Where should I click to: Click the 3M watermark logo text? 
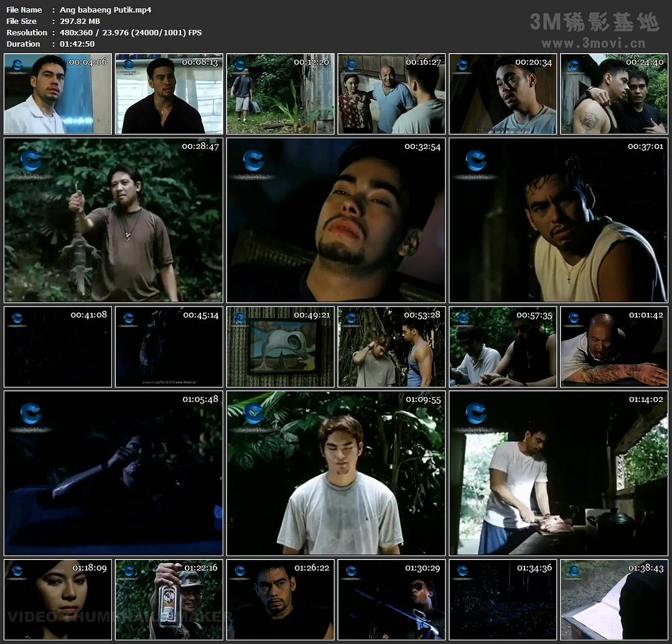(594, 22)
